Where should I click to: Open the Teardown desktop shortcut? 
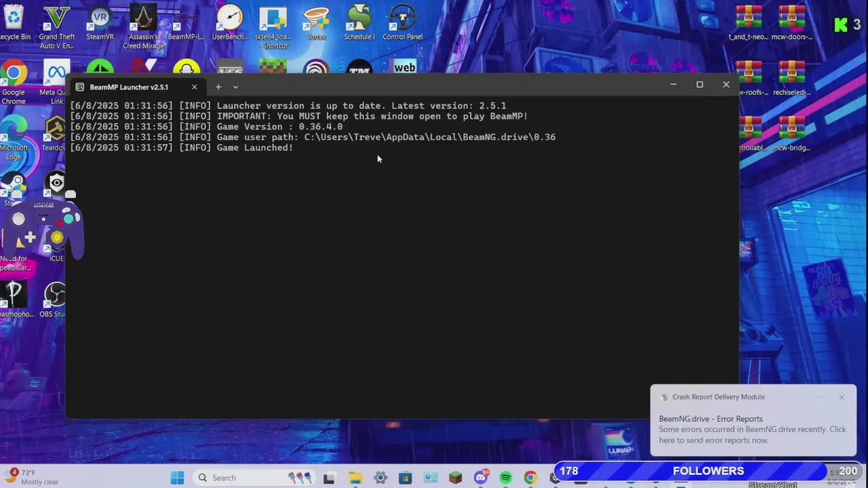(54, 134)
